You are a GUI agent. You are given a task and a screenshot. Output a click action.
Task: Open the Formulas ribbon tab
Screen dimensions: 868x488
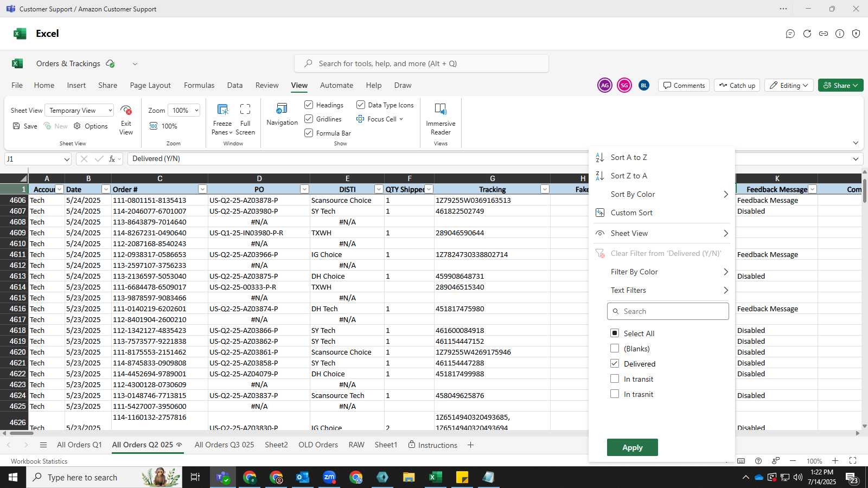(199, 85)
